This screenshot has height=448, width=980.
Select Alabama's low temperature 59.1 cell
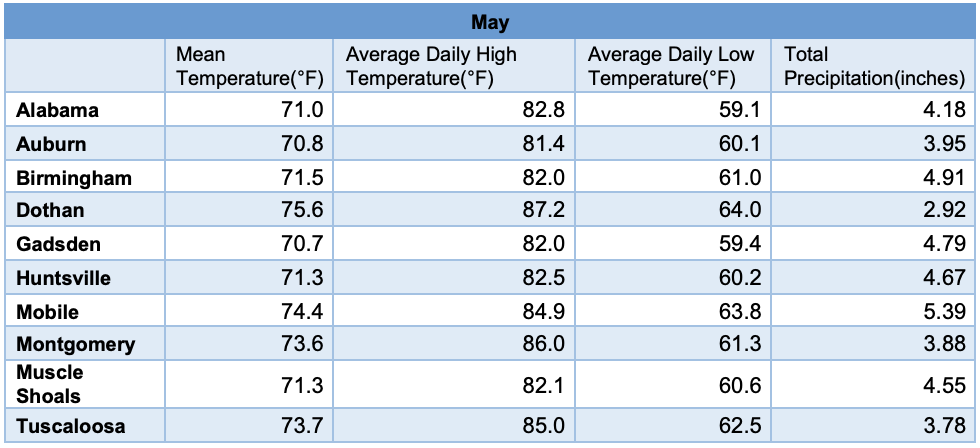point(672,111)
